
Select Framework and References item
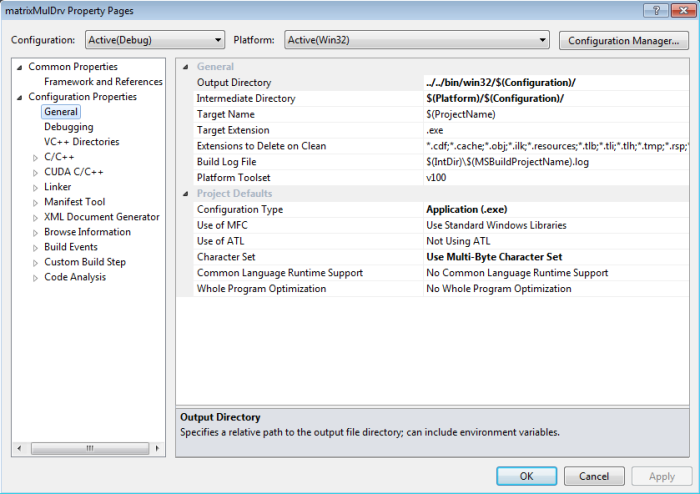pyautogui.click(x=103, y=82)
